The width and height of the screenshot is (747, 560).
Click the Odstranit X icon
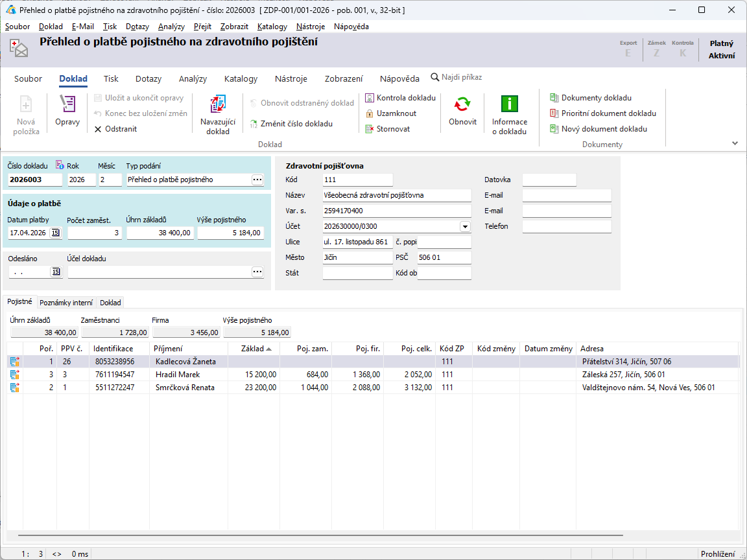click(98, 129)
